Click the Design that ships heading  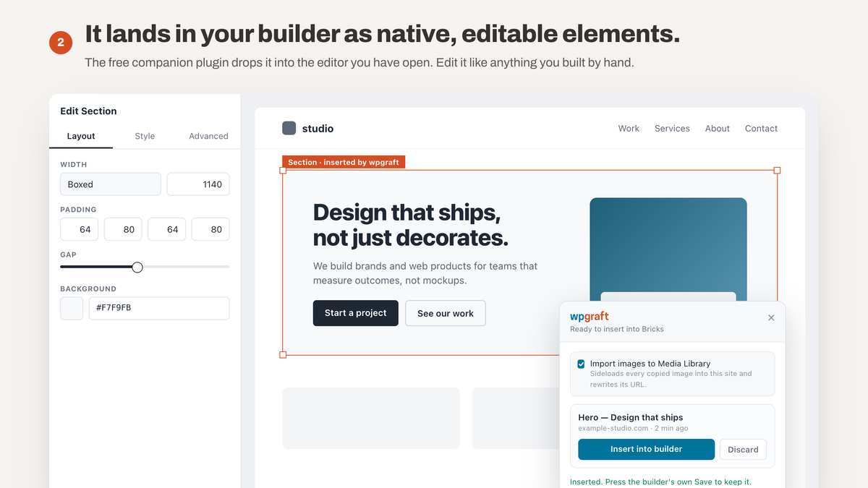411,225
